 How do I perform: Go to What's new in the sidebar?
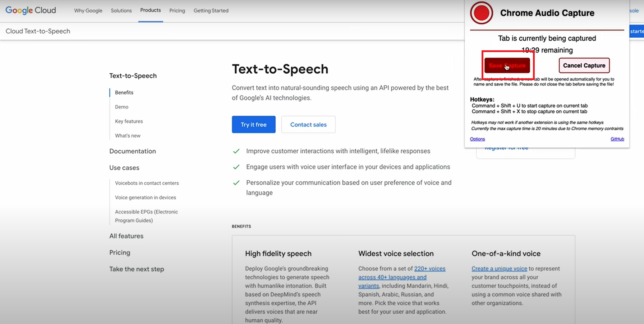tap(128, 136)
